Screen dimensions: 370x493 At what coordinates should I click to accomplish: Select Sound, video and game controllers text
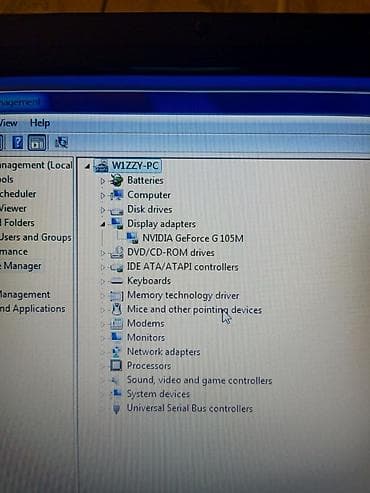(199, 380)
